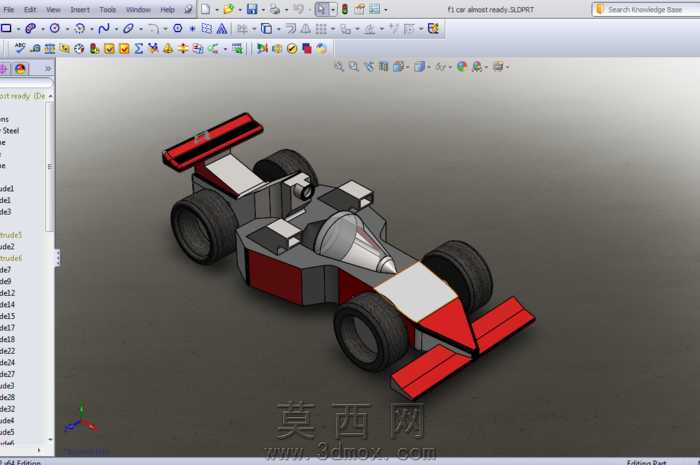Screen dimensions: 700x465
Task: Open the dropdown arrow next to Spline tool
Action: (x=116, y=29)
